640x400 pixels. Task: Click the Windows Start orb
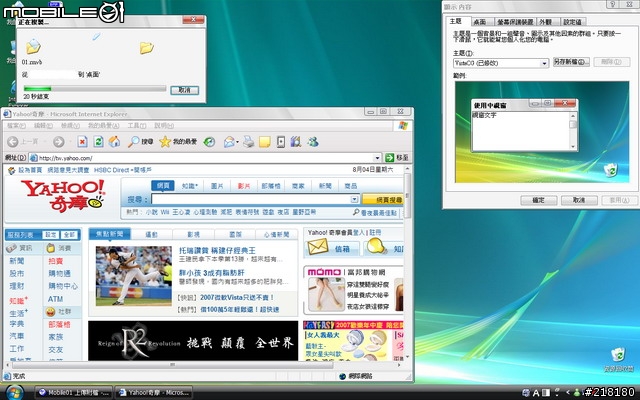(14, 393)
